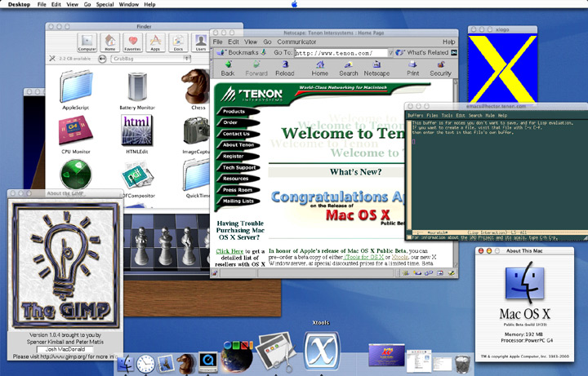Viewport: 588px width, 376px height.
Task: Click Tech Support nav button
Action: point(237,167)
